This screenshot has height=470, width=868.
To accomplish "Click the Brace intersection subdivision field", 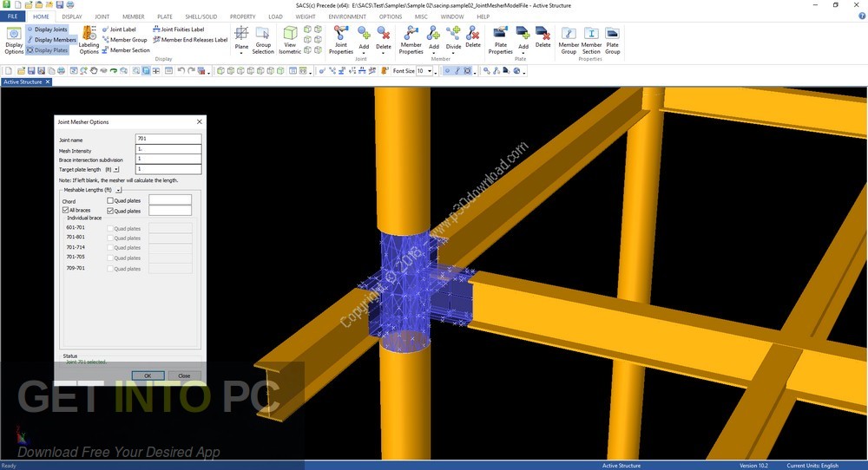I will [x=168, y=160].
